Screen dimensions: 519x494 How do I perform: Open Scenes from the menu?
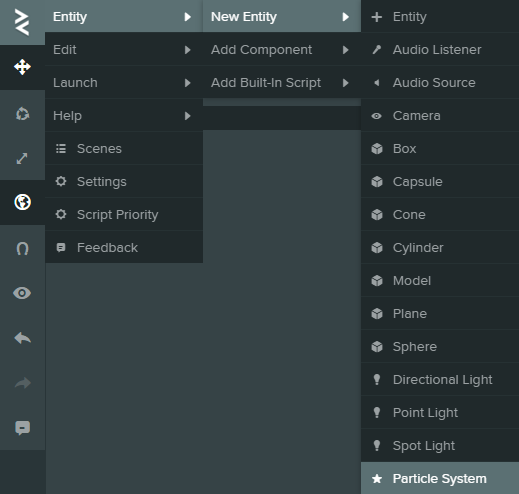(124, 148)
